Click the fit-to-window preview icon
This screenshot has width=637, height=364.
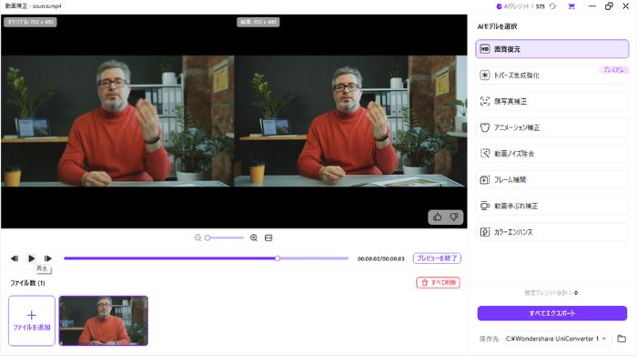pyautogui.click(x=268, y=238)
